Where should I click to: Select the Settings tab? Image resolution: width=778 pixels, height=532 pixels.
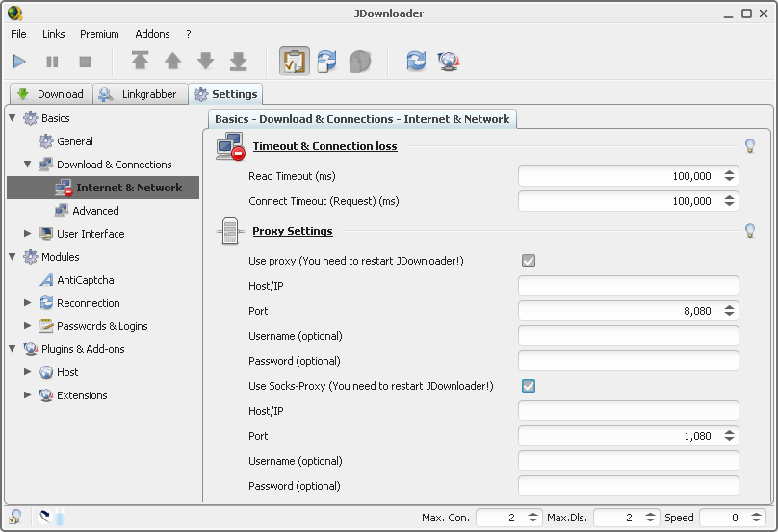coord(225,94)
